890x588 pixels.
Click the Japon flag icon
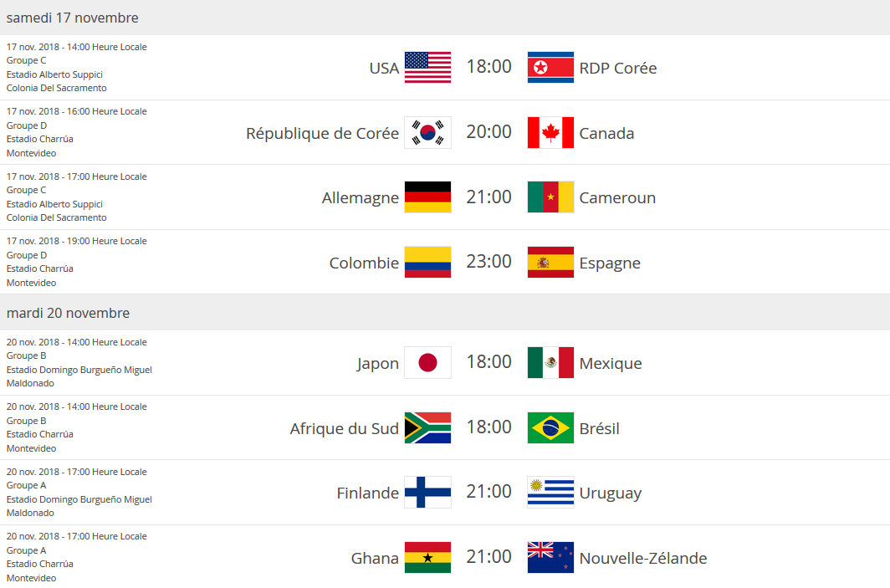427,363
